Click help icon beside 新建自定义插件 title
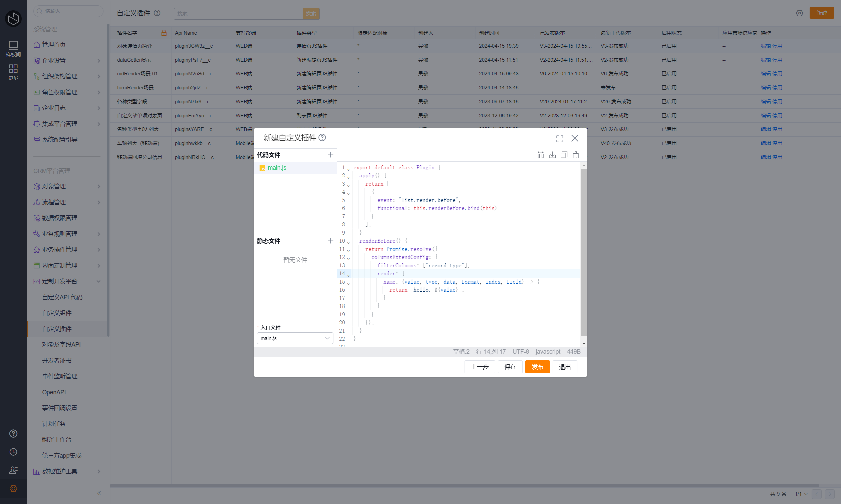This screenshot has width=841, height=504. click(322, 138)
